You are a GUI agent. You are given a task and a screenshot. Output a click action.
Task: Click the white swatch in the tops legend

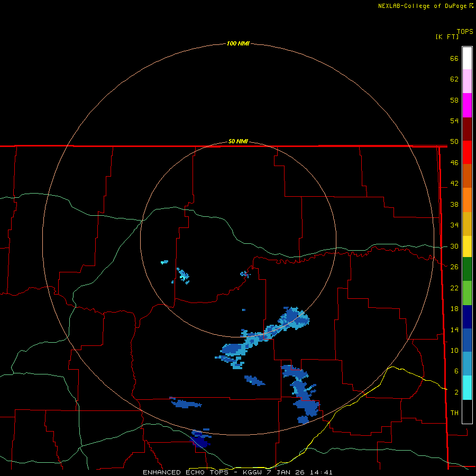(x=467, y=58)
